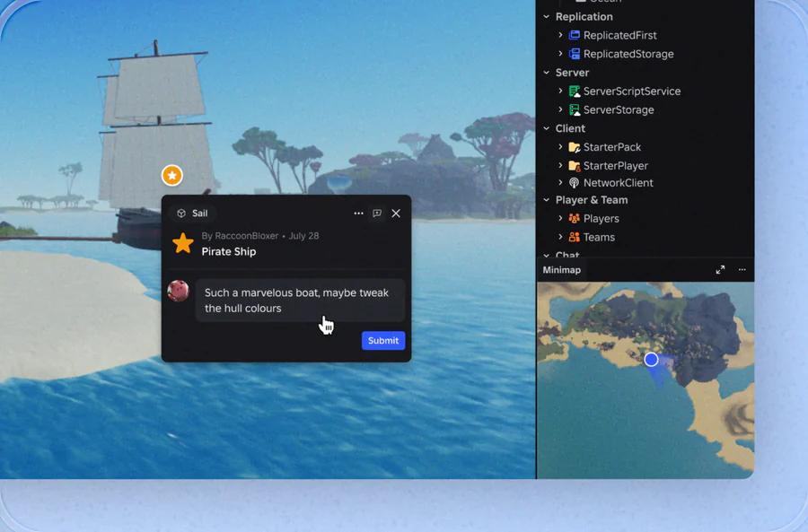Expand the Players node
This screenshot has width=808, height=532.
point(560,218)
